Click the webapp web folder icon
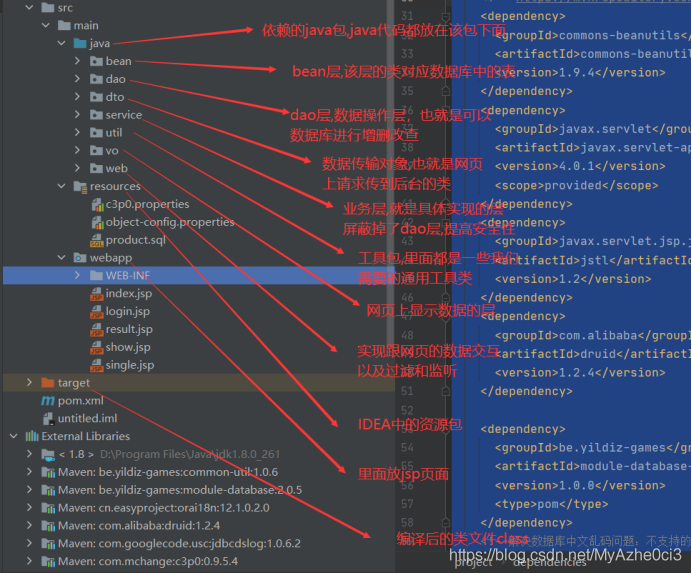 [x=80, y=258]
